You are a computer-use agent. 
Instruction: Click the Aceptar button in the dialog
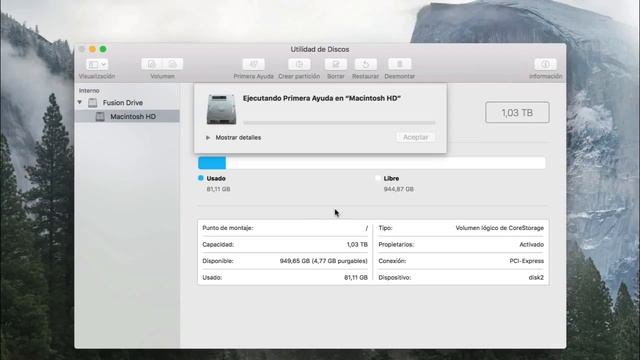[x=416, y=137]
